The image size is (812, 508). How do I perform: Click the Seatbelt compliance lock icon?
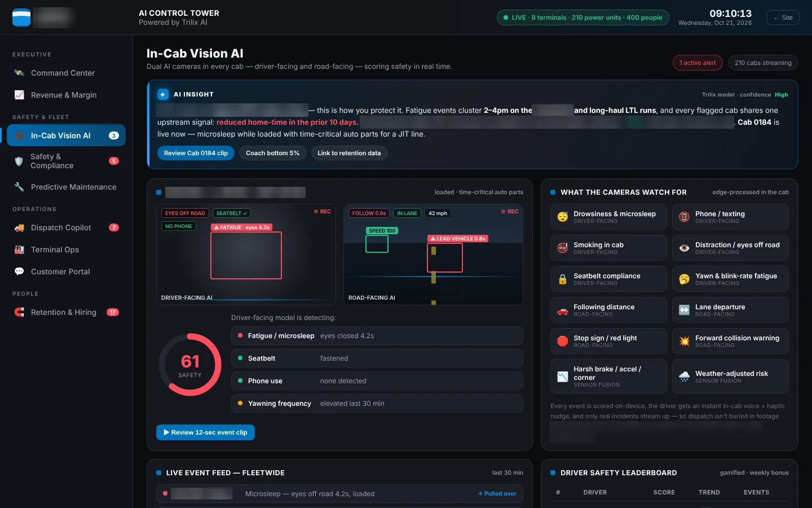coord(563,279)
